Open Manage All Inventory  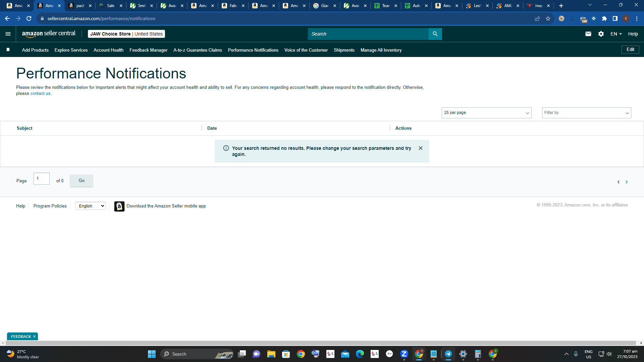[381, 50]
